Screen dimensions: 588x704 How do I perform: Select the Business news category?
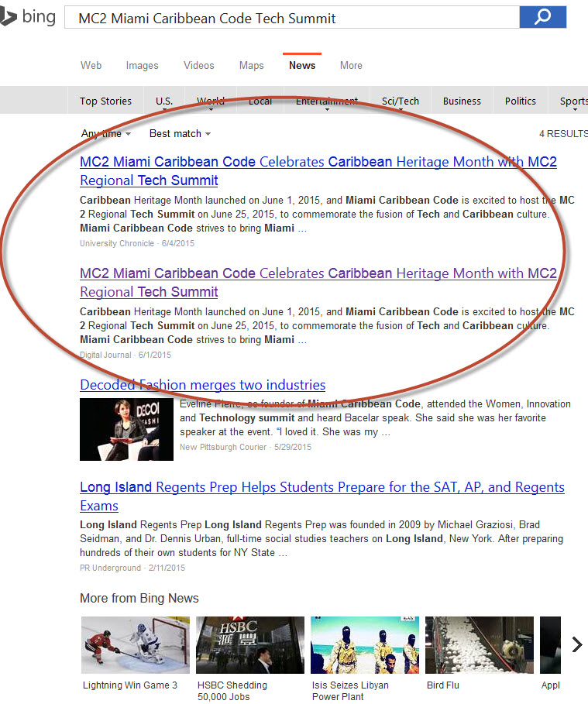click(462, 101)
